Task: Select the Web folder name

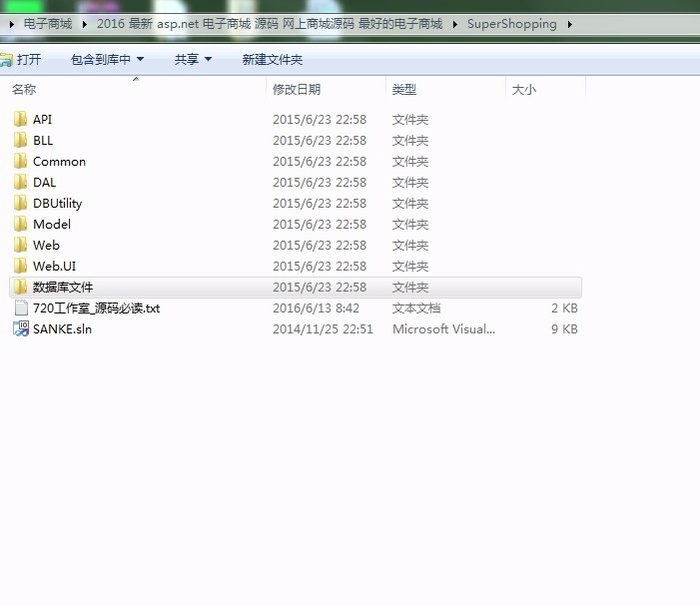Action: tap(46, 245)
